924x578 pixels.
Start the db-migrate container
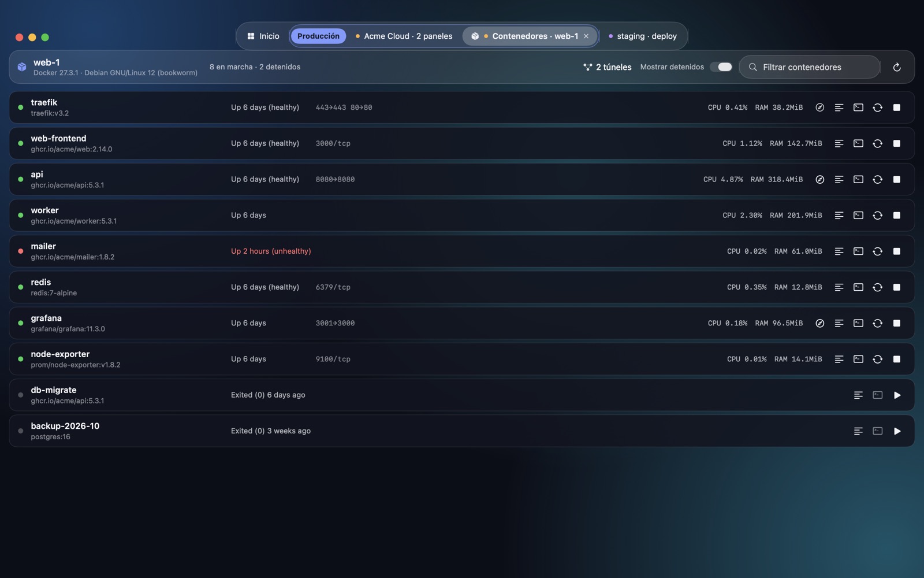point(897,395)
